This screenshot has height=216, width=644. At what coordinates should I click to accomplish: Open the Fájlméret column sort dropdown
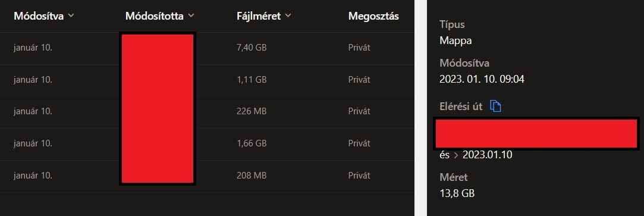(288, 15)
